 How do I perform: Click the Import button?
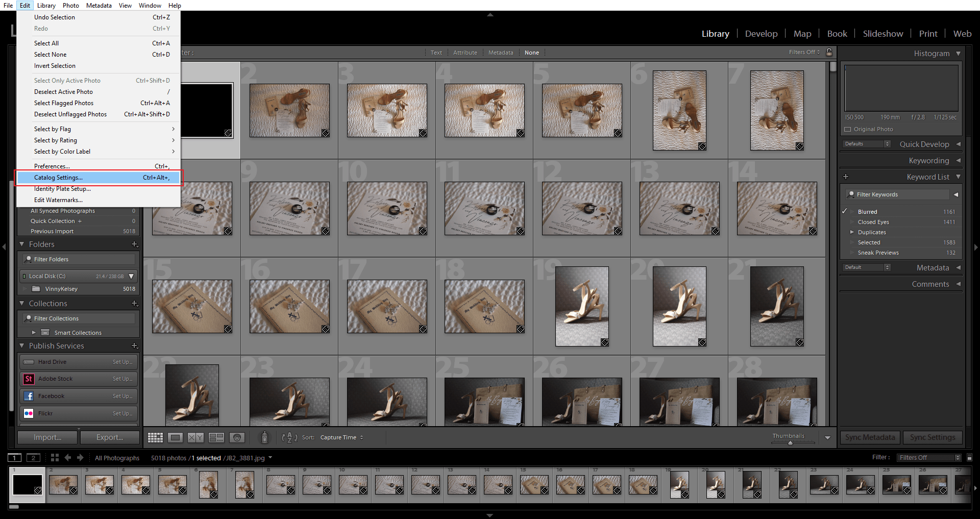pos(47,437)
